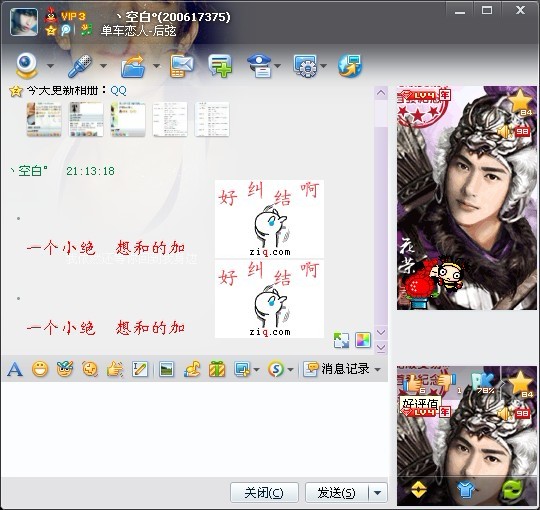The height and width of the screenshot is (510, 540).
Task: Open the first album thumbnail
Action: click(x=44, y=119)
